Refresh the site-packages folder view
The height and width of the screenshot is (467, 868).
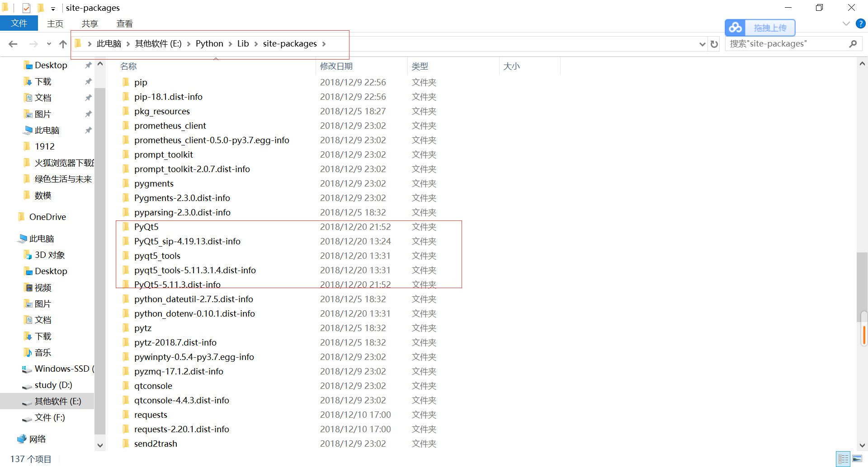pyautogui.click(x=714, y=44)
